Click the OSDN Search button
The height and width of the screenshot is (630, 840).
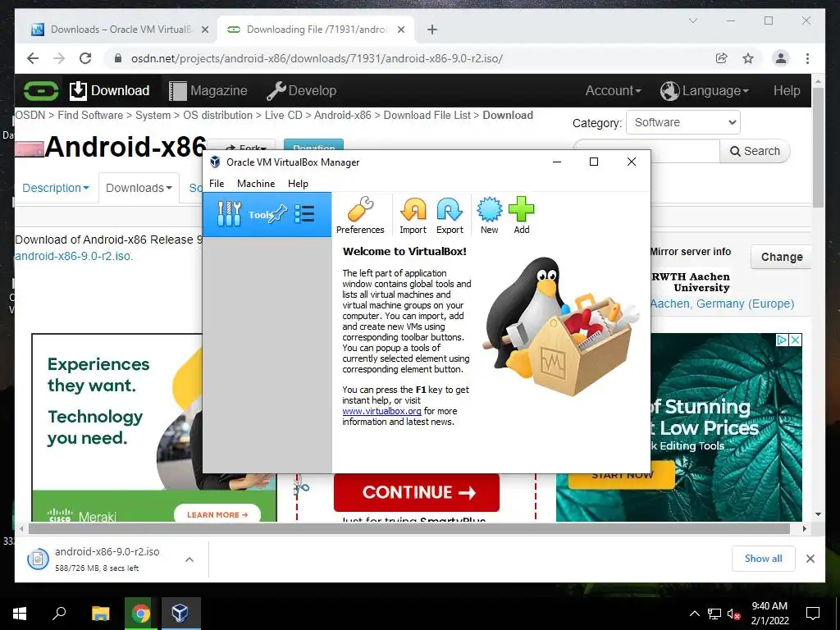pos(755,151)
